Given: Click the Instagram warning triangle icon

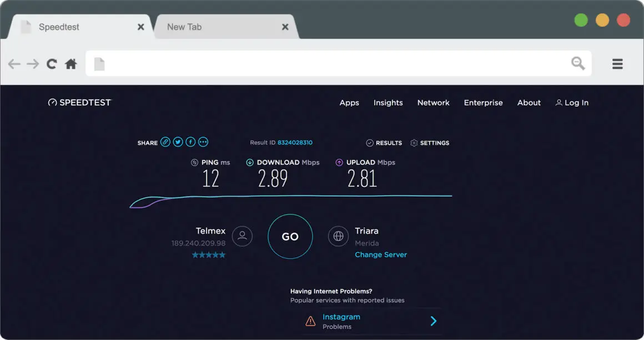Looking at the screenshot, I should point(310,321).
